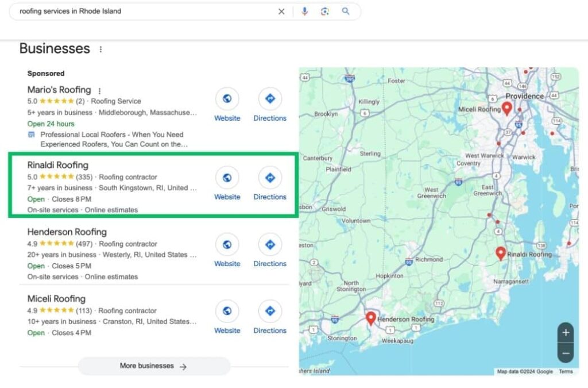588x388 pixels.
Task: Open the three-dot menu beside Businesses heading
Action: tap(100, 49)
